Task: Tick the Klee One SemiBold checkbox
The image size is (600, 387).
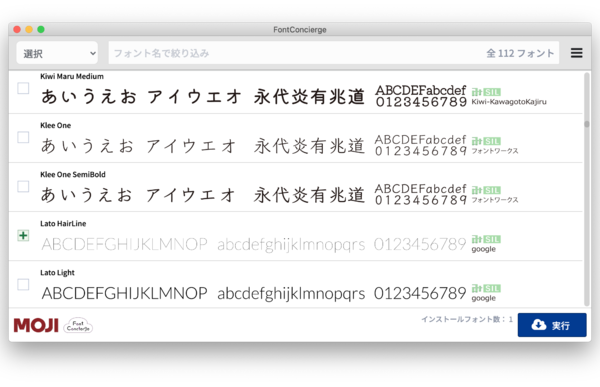Action: tap(23, 186)
